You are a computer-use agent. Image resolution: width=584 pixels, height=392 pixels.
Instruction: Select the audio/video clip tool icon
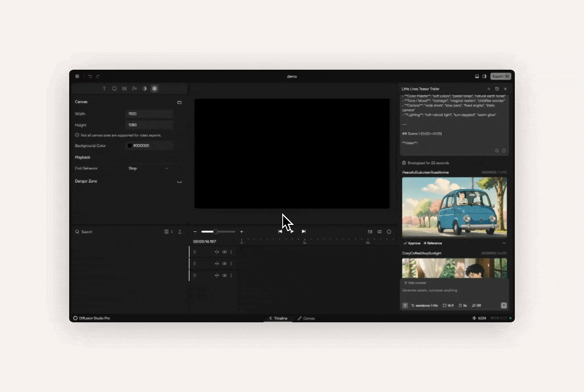pos(135,89)
